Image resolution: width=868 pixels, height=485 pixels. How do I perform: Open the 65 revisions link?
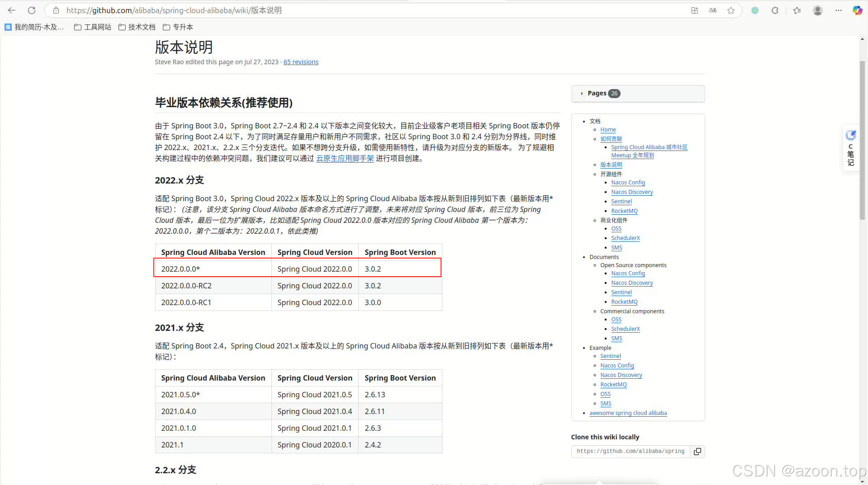(301, 62)
